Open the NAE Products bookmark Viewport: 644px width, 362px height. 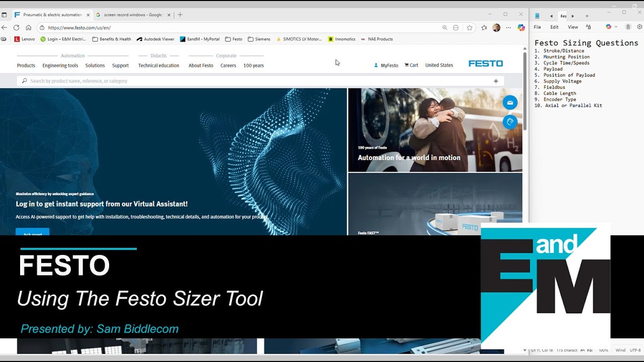coord(377,39)
